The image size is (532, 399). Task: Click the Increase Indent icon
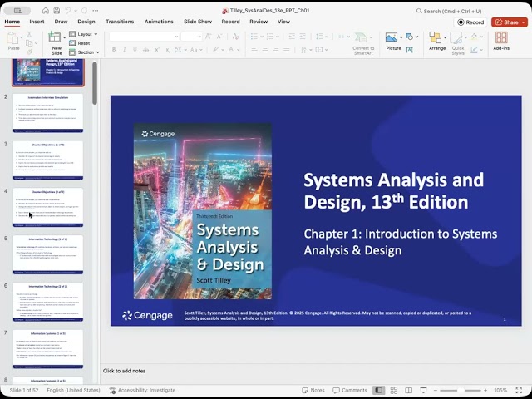(x=303, y=37)
